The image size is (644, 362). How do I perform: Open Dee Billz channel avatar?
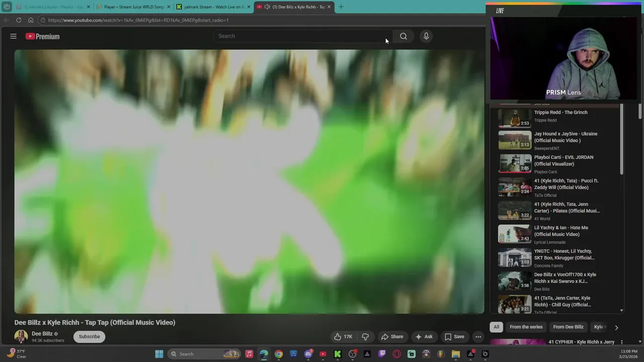pos(21,336)
